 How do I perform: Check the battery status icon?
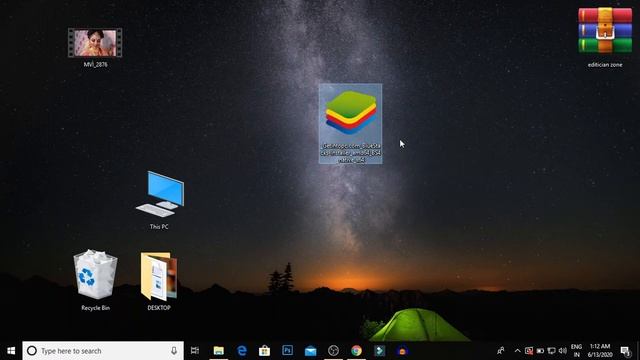pyautogui.click(x=540, y=351)
